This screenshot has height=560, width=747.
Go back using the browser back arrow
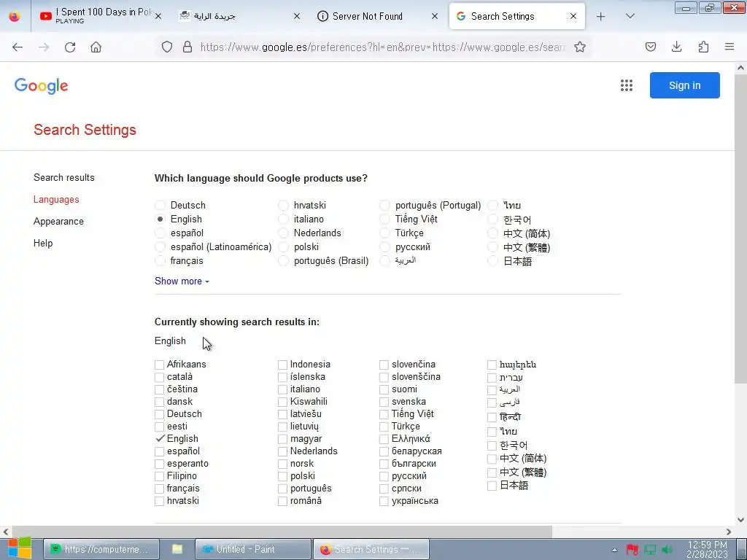pos(18,47)
